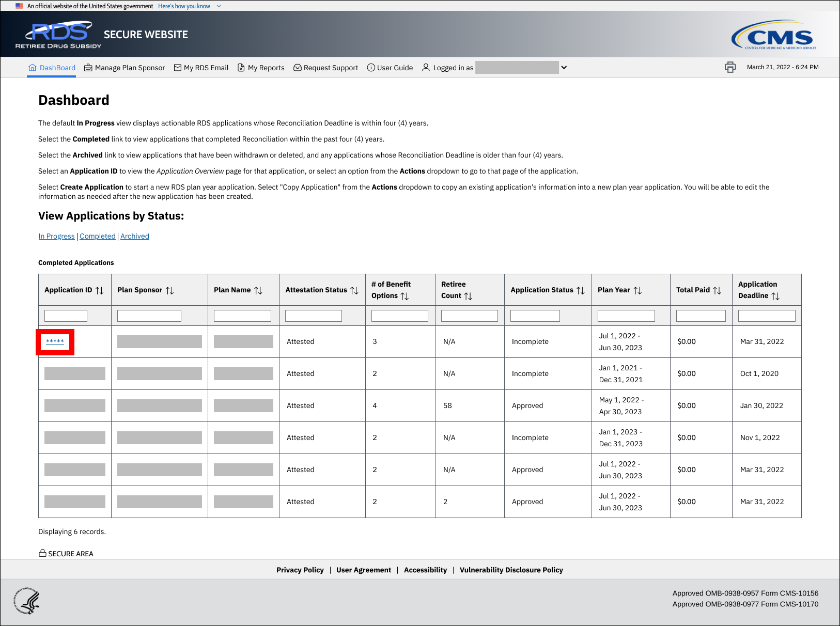Image resolution: width=840 pixels, height=626 pixels.
Task: Open the Manage Plan Sponsor menu
Action: pyautogui.click(x=125, y=68)
